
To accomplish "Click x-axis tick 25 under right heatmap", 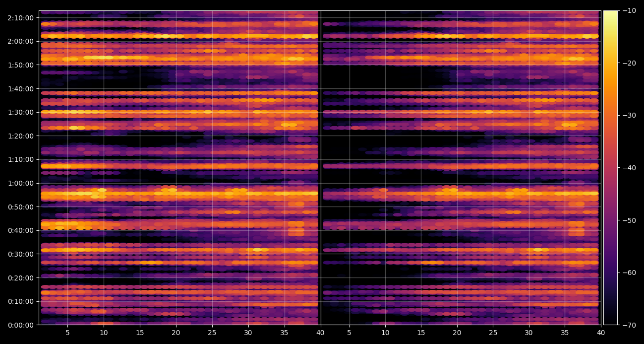I will coord(493,333).
